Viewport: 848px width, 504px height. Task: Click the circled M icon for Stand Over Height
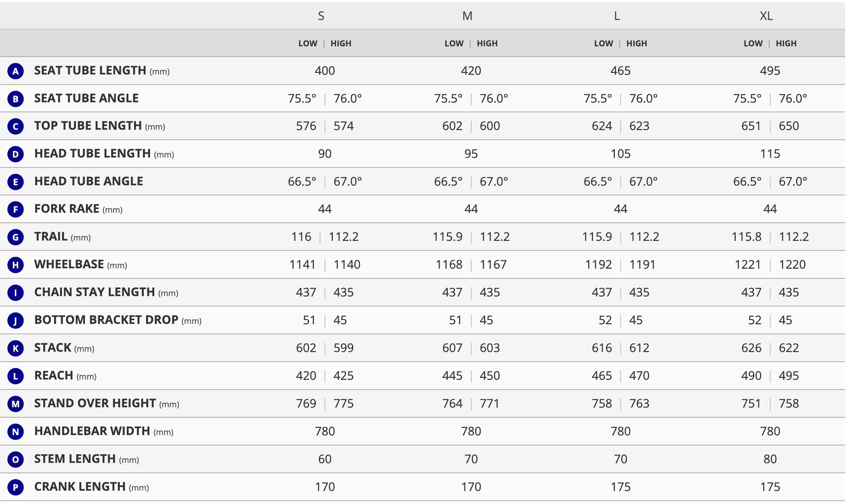[x=16, y=404]
